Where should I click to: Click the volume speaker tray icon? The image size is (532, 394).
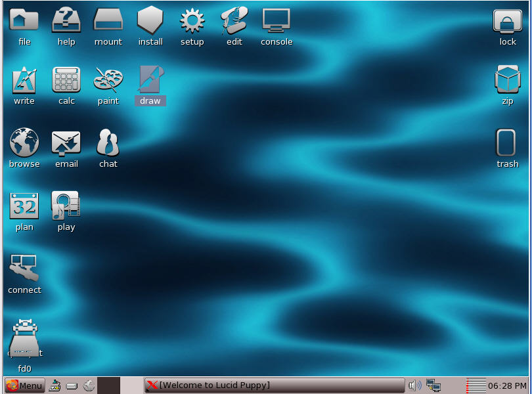[414, 385]
